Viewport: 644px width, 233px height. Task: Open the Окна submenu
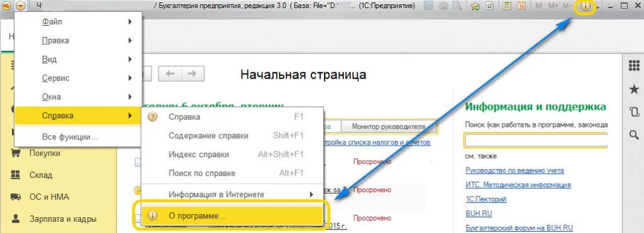tap(78, 97)
